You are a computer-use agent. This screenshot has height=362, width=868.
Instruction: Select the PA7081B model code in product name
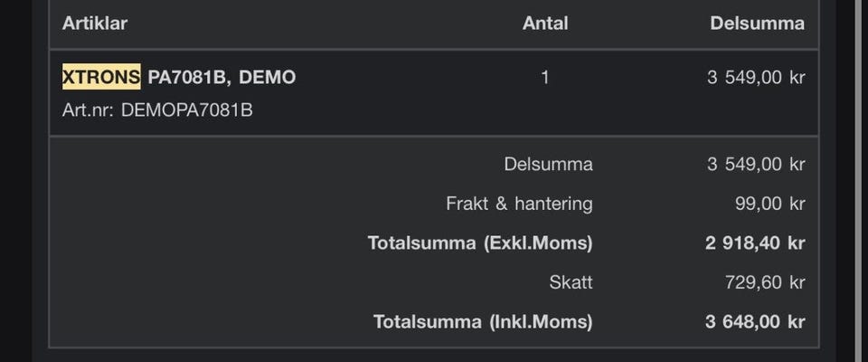point(189,77)
